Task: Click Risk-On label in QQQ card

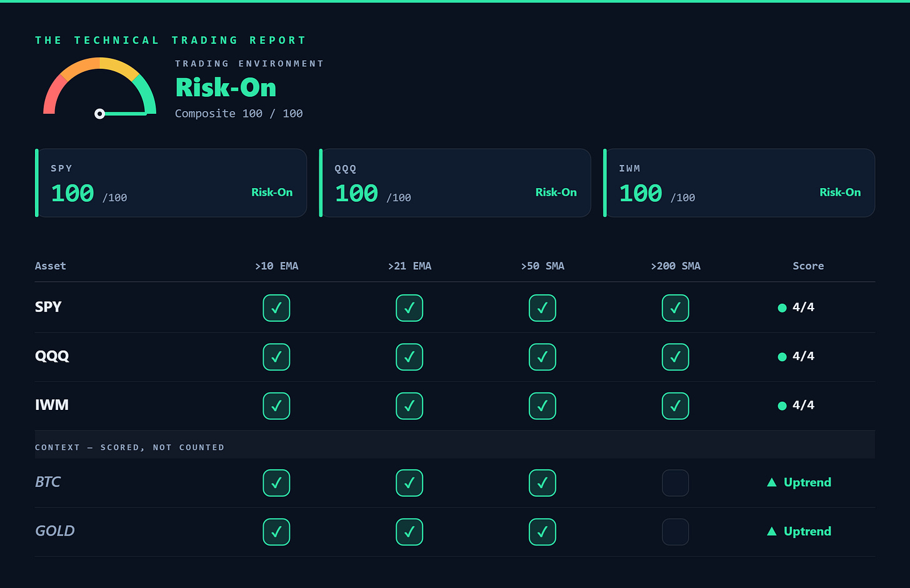Action: coord(556,192)
